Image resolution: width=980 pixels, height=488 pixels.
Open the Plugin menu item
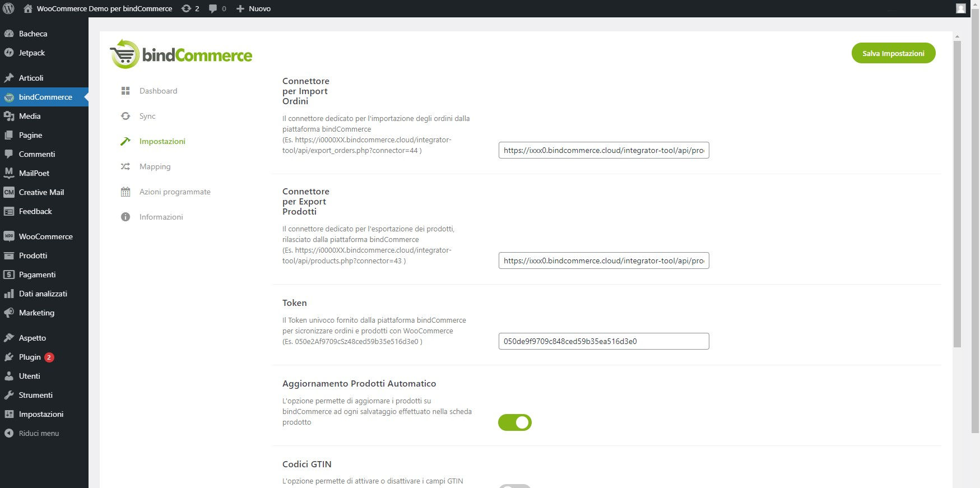tap(30, 357)
